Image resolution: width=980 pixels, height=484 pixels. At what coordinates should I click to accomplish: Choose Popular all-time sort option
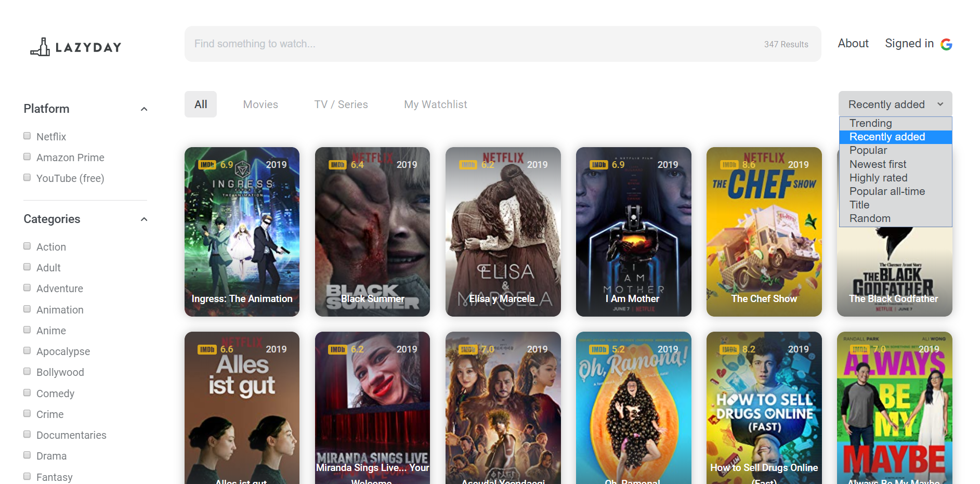point(895,191)
